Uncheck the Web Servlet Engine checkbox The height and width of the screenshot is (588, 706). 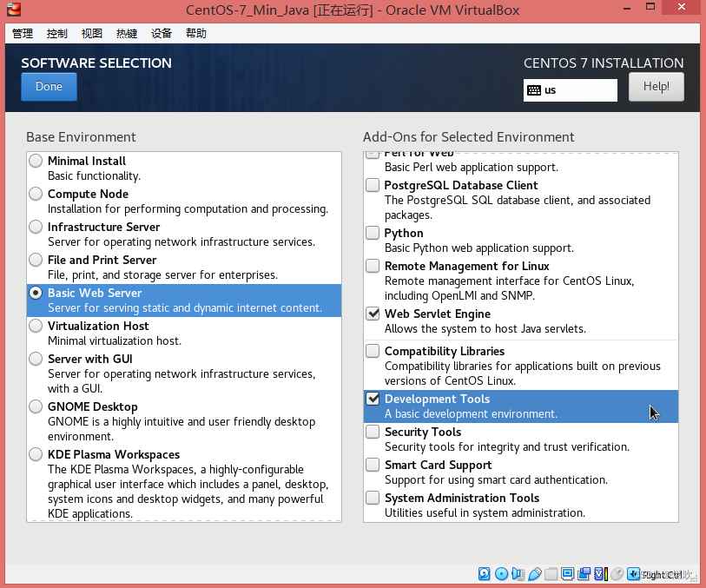point(373,314)
